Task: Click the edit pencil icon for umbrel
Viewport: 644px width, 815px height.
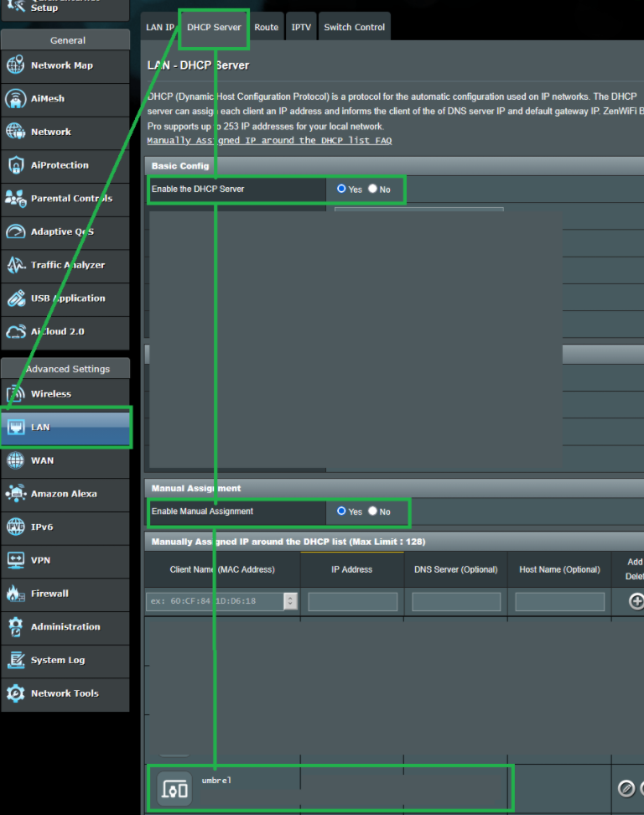Action: click(x=626, y=788)
